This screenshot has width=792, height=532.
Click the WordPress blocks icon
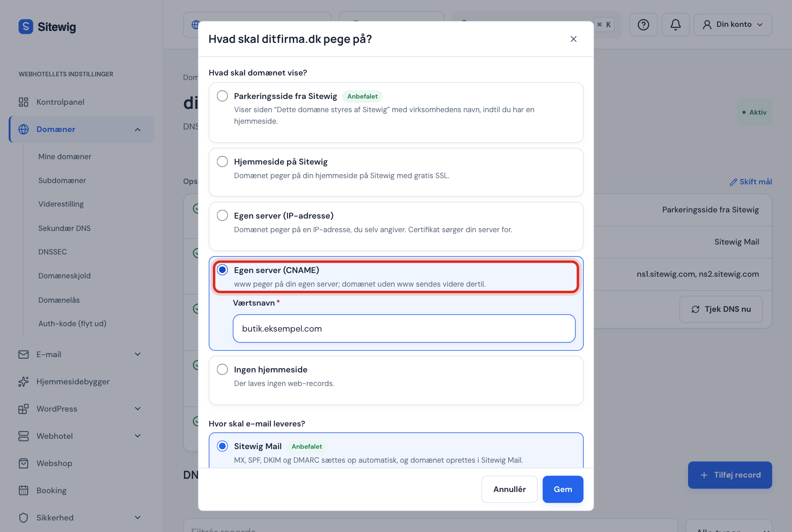point(24,409)
